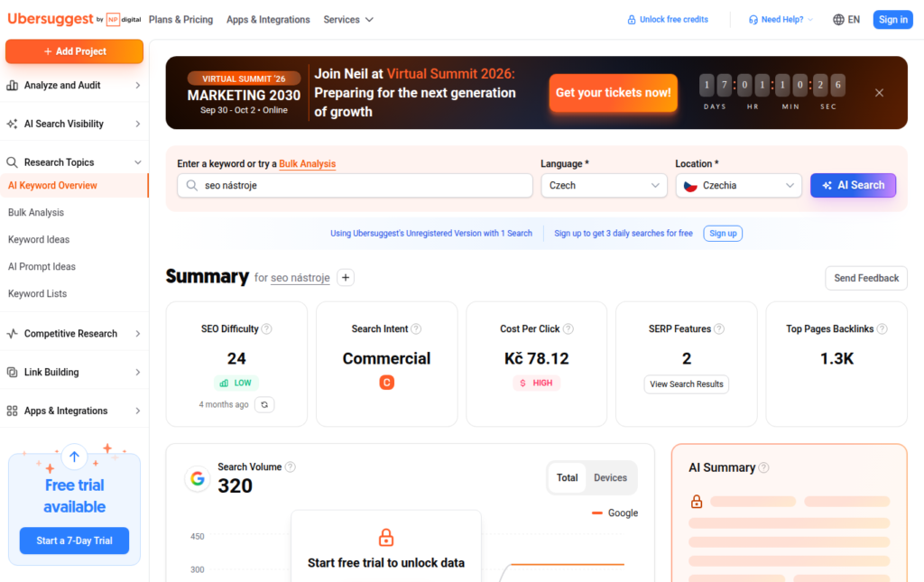Screen dimensions: 924x582
Task: Click the lock icon in AI Summary panel
Action: 697,502
